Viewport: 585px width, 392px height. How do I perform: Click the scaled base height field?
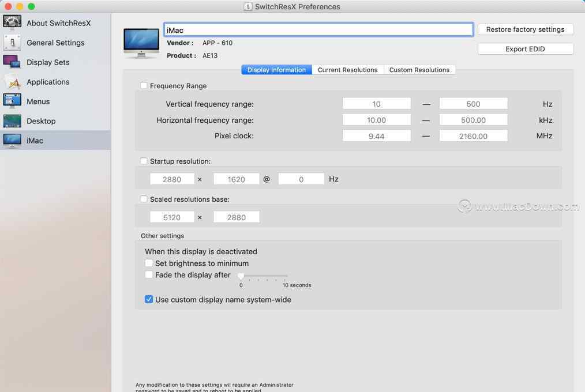click(236, 217)
